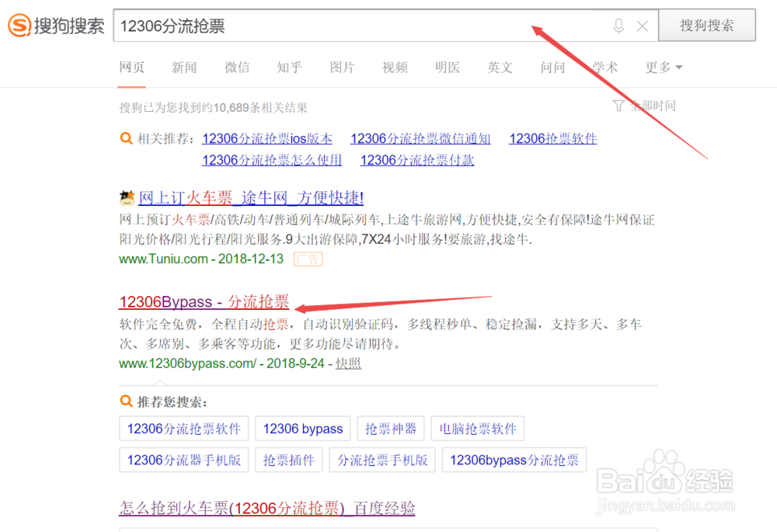Click suggestion 电脑抢票软件
Screen dimensions: 777x532
478,429
